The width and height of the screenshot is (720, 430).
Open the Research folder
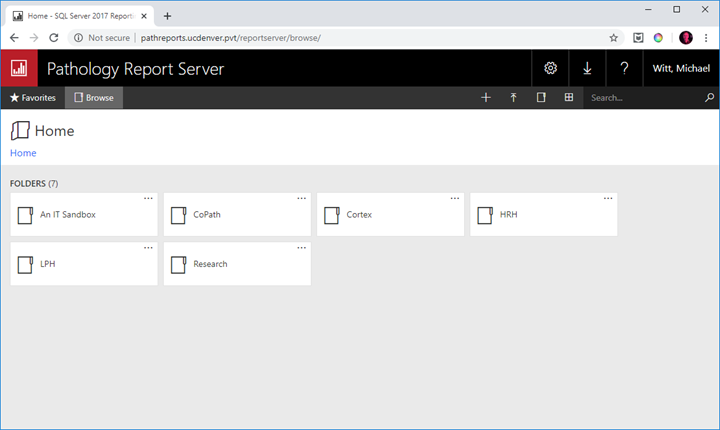(237, 264)
